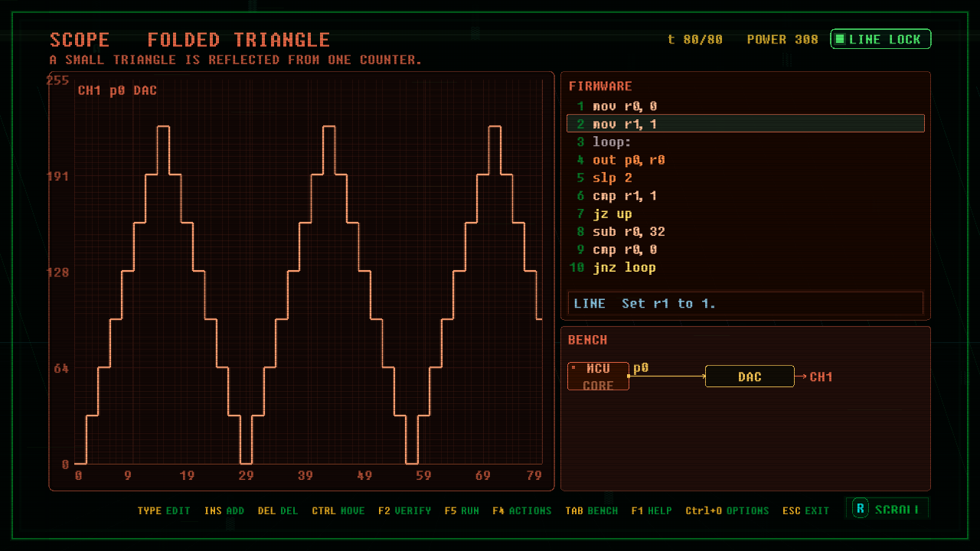Click the POWER 308 readout
This screenshot has height=551, width=980.
tap(782, 39)
